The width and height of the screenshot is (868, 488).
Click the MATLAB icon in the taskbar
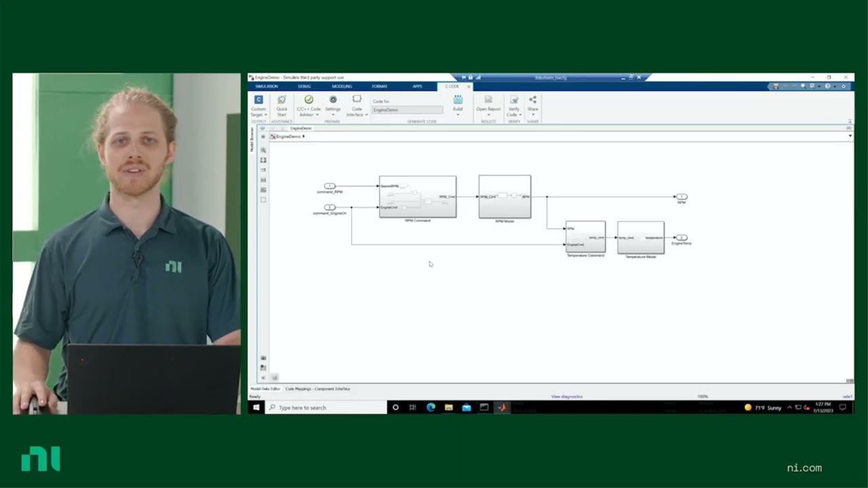[502, 407]
